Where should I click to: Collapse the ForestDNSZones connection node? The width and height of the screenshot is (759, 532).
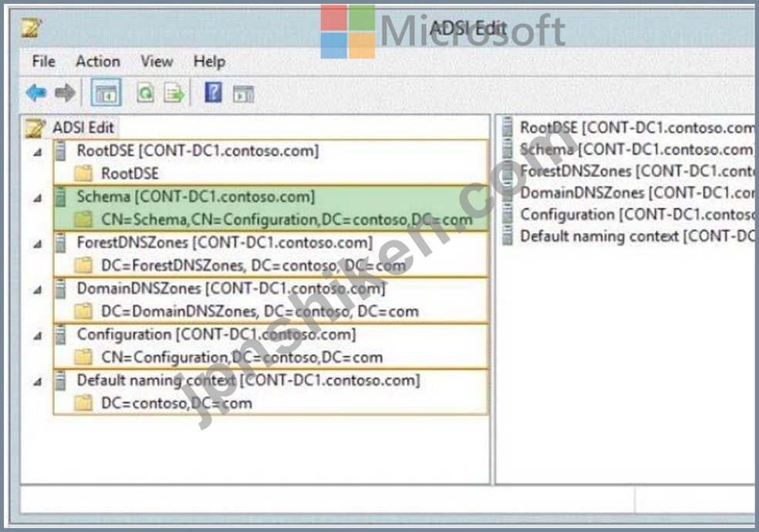(37, 244)
